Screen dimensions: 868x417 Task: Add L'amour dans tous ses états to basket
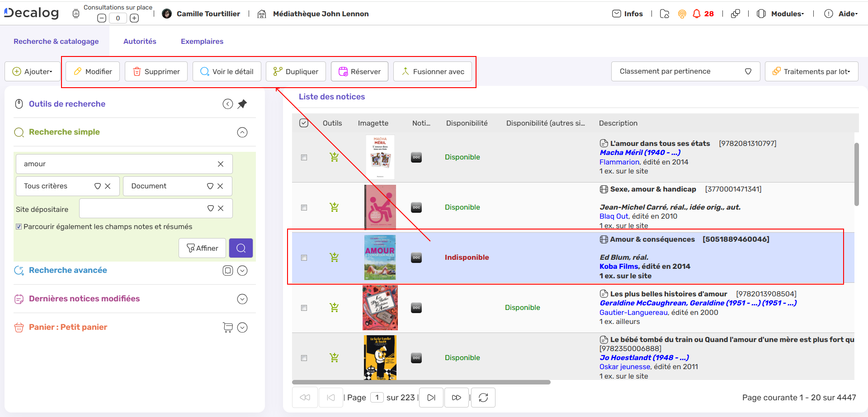coord(334,157)
